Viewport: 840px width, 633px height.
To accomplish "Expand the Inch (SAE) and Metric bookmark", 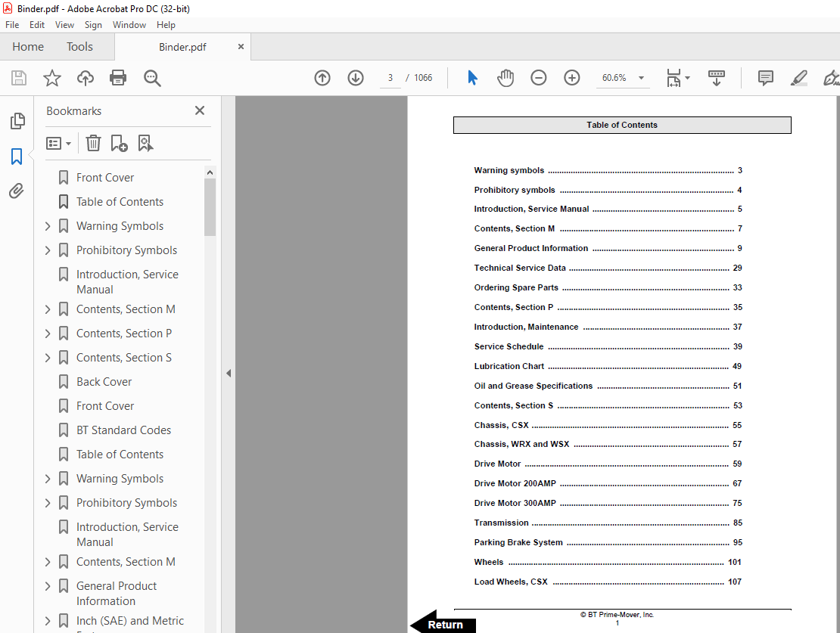I will coord(48,621).
